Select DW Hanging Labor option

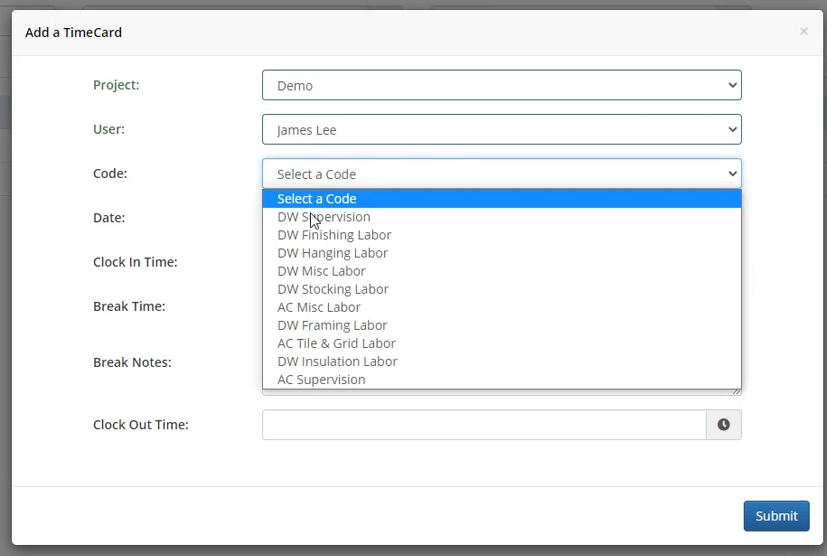point(332,253)
